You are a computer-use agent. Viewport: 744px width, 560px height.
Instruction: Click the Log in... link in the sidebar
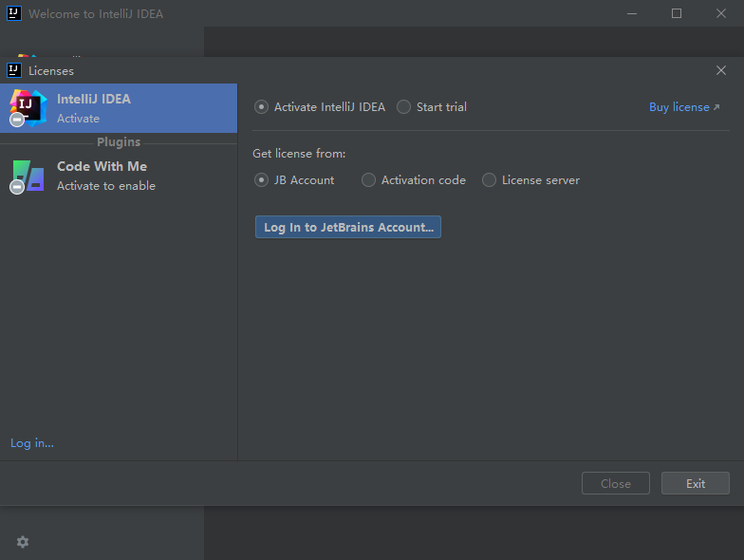click(32, 443)
